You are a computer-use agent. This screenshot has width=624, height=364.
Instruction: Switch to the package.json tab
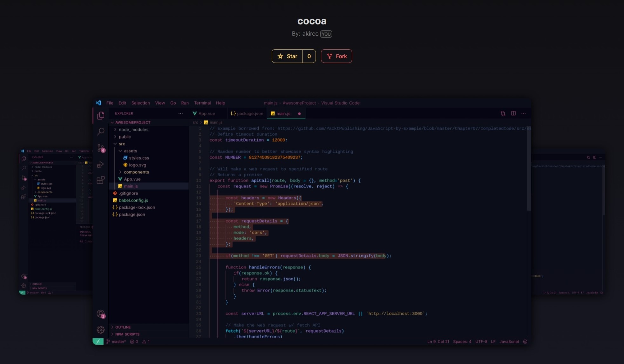coord(247,113)
